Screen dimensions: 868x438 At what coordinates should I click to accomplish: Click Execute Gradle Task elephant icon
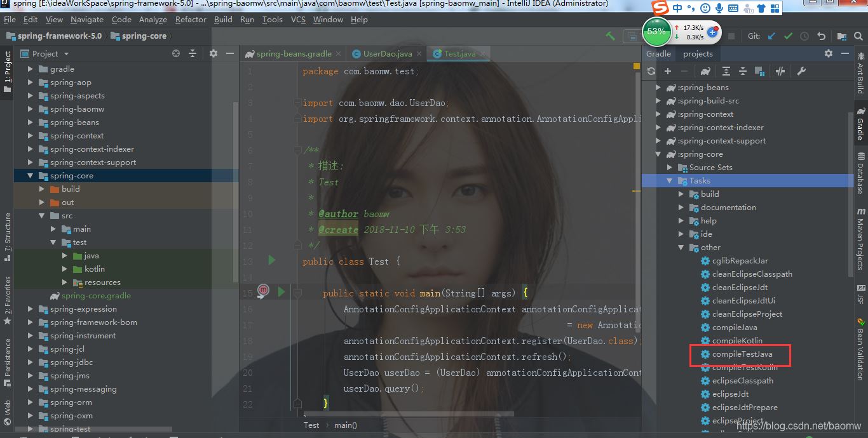click(704, 71)
